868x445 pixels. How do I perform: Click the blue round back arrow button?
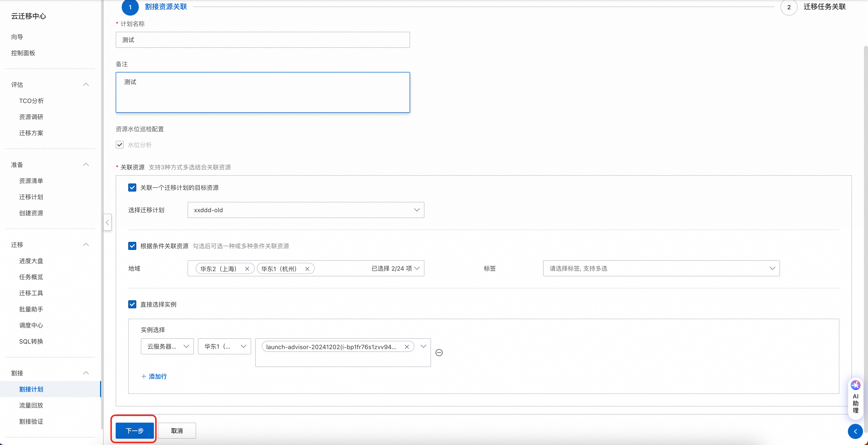point(855,431)
